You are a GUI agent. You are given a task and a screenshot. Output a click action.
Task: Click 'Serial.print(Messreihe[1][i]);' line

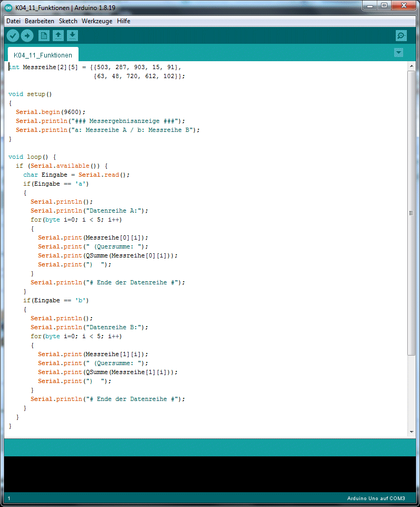pos(93,355)
